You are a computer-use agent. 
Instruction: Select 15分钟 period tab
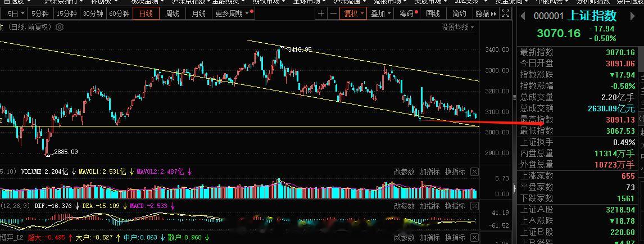(x=66, y=13)
